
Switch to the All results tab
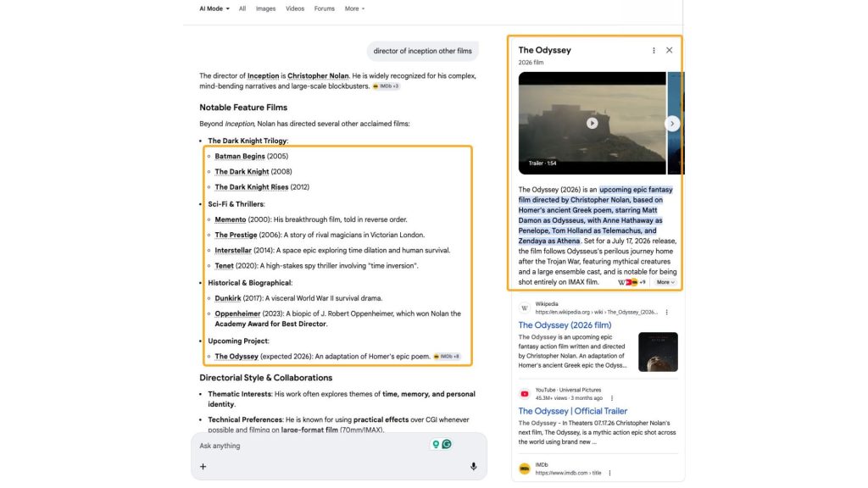[242, 8]
